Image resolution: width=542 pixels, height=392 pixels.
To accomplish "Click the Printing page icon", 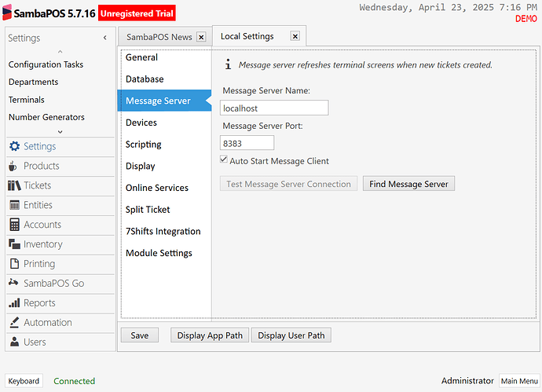I will point(14,264).
